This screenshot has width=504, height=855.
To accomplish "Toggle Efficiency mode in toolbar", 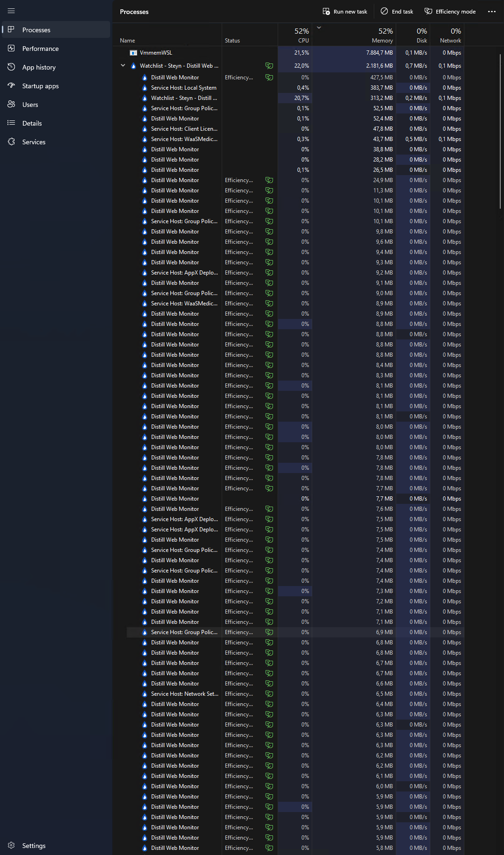I will tap(450, 11).
